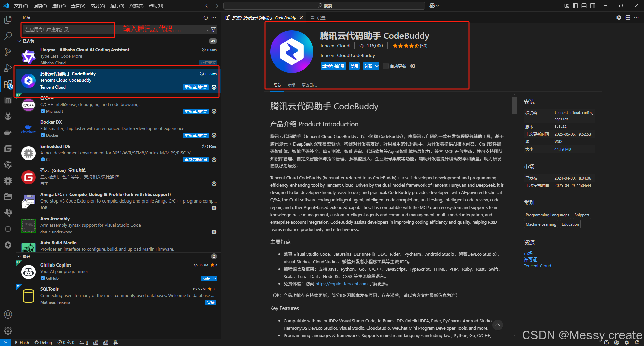This screenshot has width=644, height=346.
Task: Open the gear menu for Embedded IDE
Action: point(214,160)
